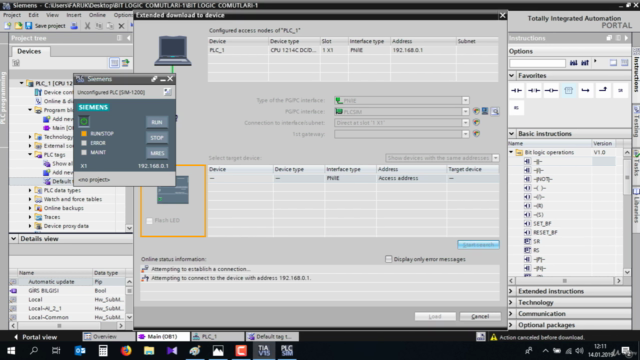Click the print icon in main toolbar
Screen dimensions: 640x360
pos(74,26)
